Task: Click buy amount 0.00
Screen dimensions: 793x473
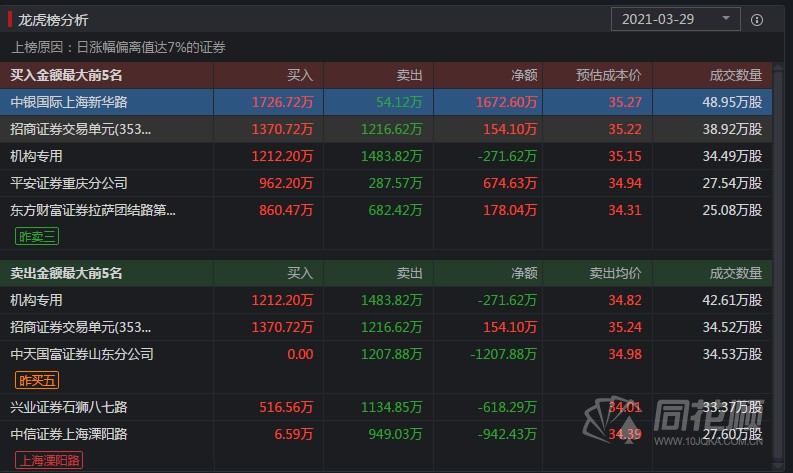Action: (x=300, y=354)
